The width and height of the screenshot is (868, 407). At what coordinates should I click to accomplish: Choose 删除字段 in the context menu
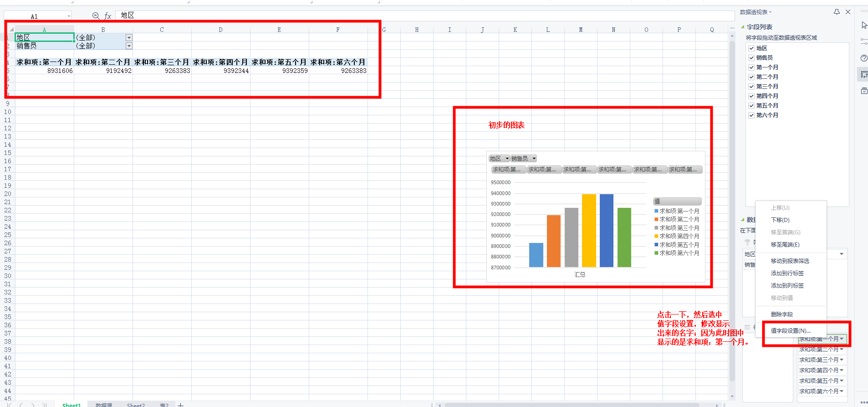[791, 314]
